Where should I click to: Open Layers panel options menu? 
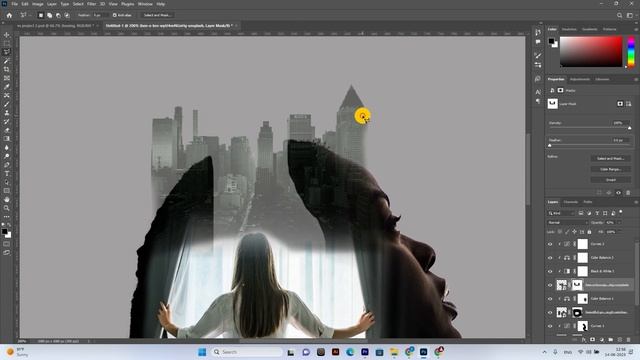click(636, 202)
